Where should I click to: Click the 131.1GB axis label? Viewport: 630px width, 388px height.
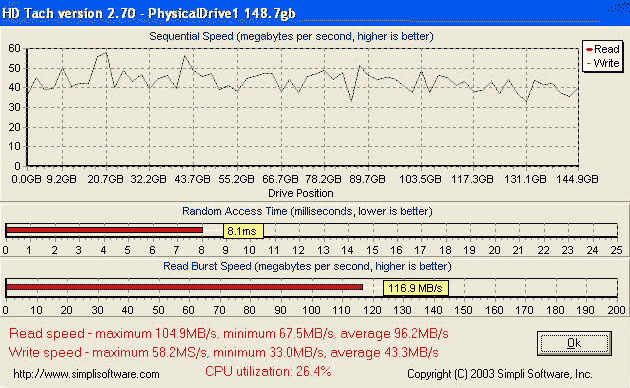525,179
